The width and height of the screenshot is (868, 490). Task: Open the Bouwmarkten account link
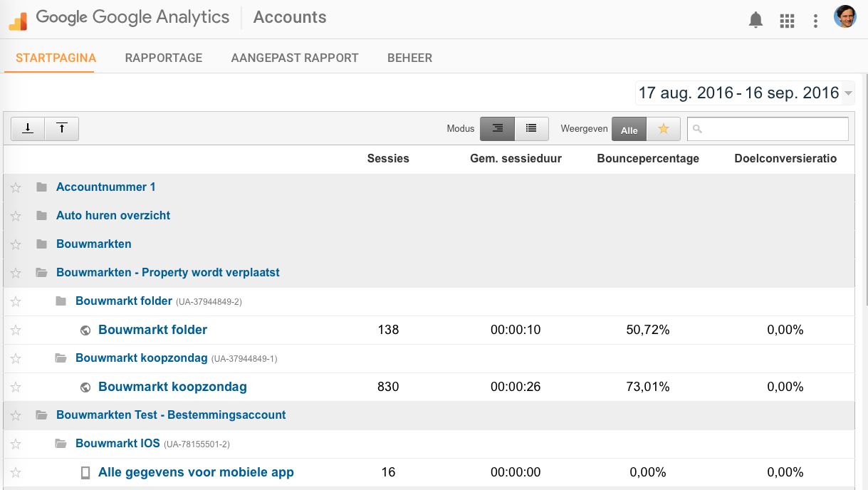94,244
